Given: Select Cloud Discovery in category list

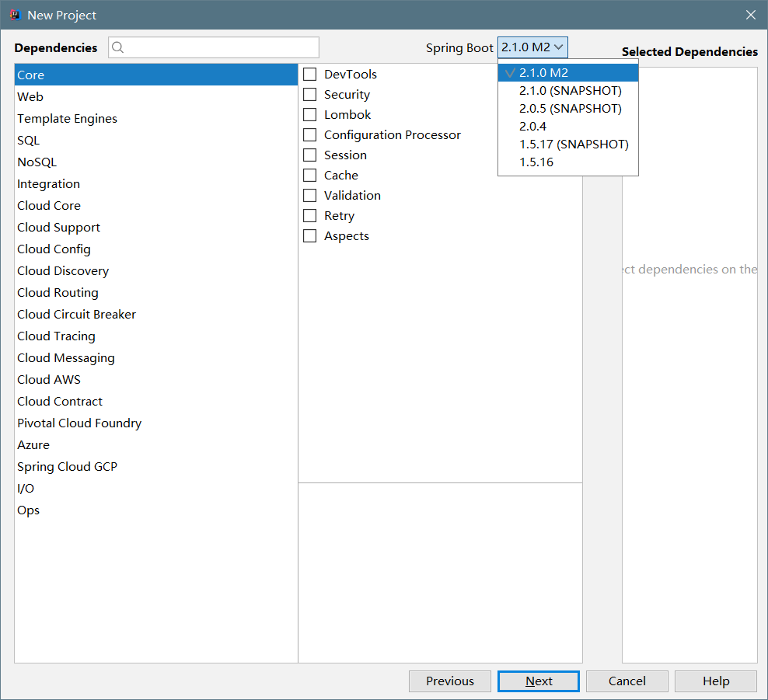Looking at the screenshot, I should point(63,271).
